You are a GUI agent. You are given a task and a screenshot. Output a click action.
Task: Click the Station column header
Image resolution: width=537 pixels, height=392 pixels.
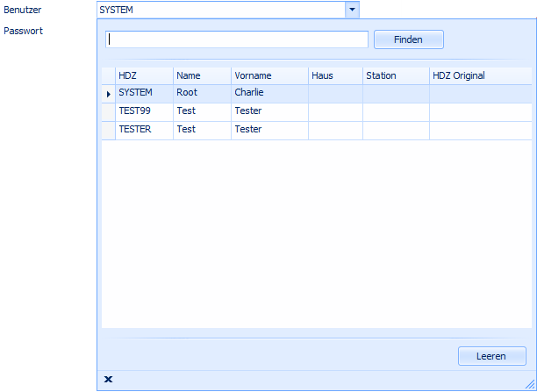(x=395, y=76)
